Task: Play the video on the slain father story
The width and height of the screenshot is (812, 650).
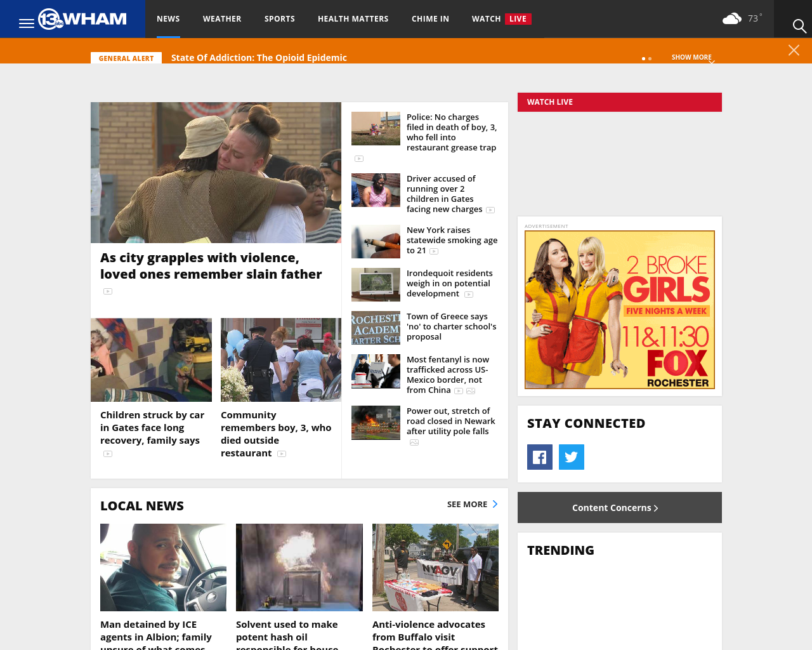Action: [x=108, y=291]
